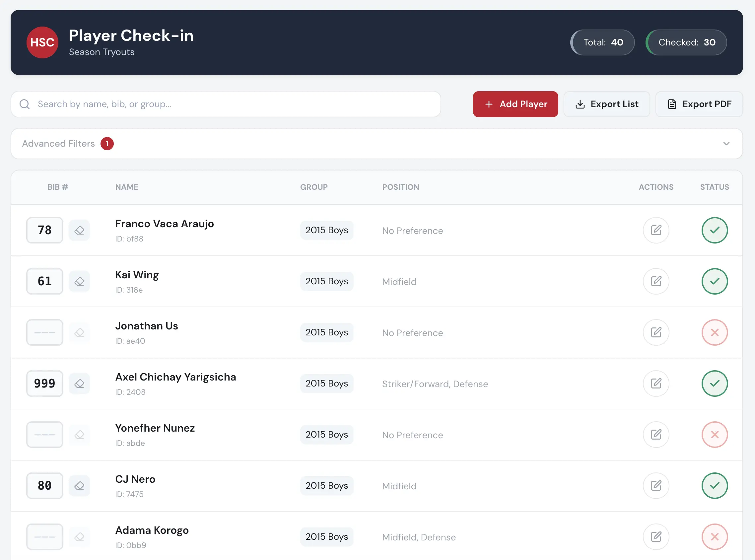
Task: Edit player CJ Nero
Action: coord(656,486)
